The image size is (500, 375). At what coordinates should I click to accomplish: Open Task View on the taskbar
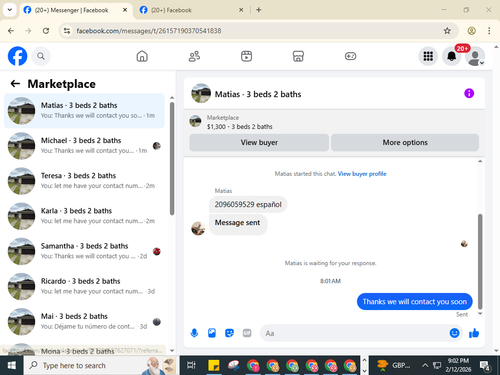[191, 366]
